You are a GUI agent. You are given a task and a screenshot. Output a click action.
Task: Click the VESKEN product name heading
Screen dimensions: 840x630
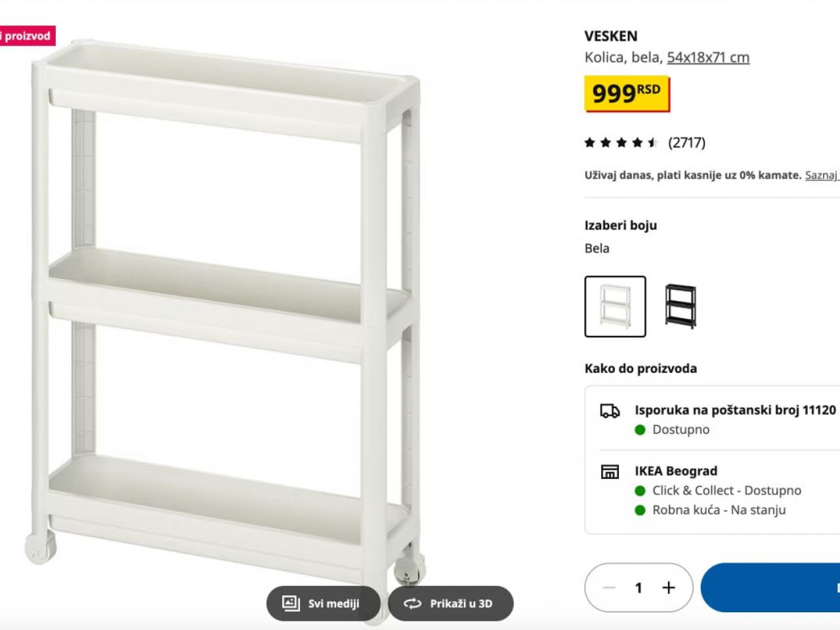click(611, 36)
